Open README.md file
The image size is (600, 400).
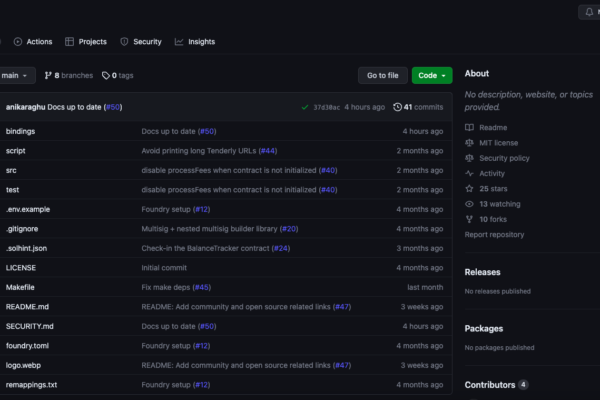(x=27, y=307)
